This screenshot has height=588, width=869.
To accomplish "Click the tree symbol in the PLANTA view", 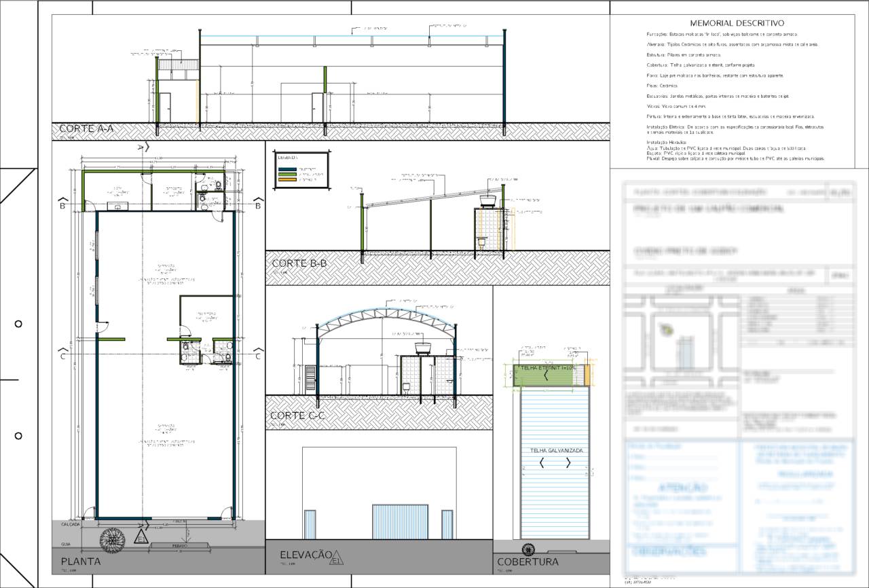I will click(x=113, y=540).
